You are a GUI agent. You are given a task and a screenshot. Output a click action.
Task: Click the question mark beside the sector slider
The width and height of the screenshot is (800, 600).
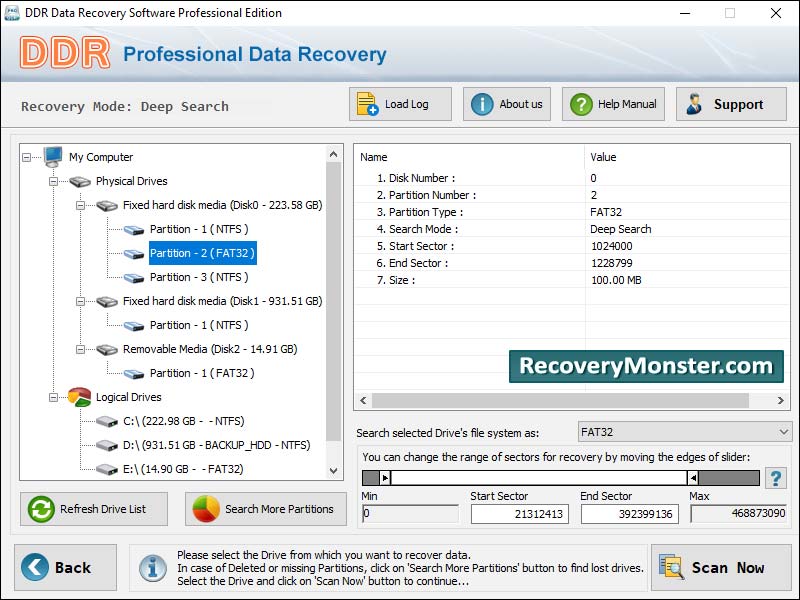coord(775,477)
